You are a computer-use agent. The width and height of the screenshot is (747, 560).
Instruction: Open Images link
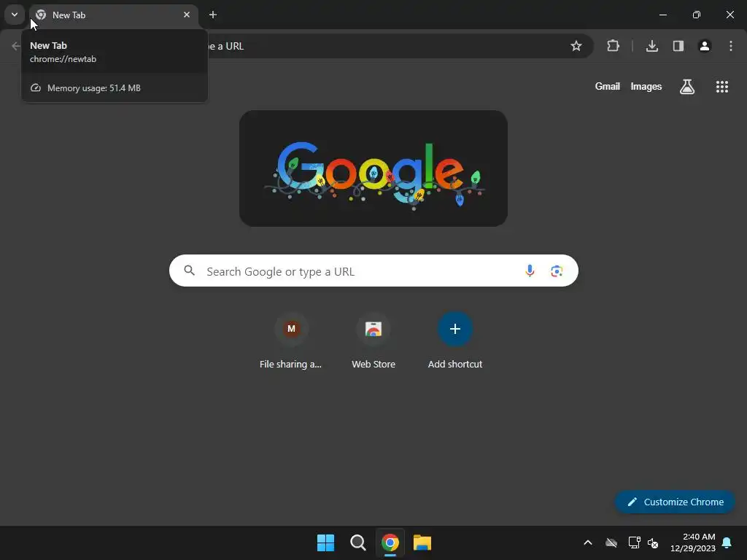[646, 86]
